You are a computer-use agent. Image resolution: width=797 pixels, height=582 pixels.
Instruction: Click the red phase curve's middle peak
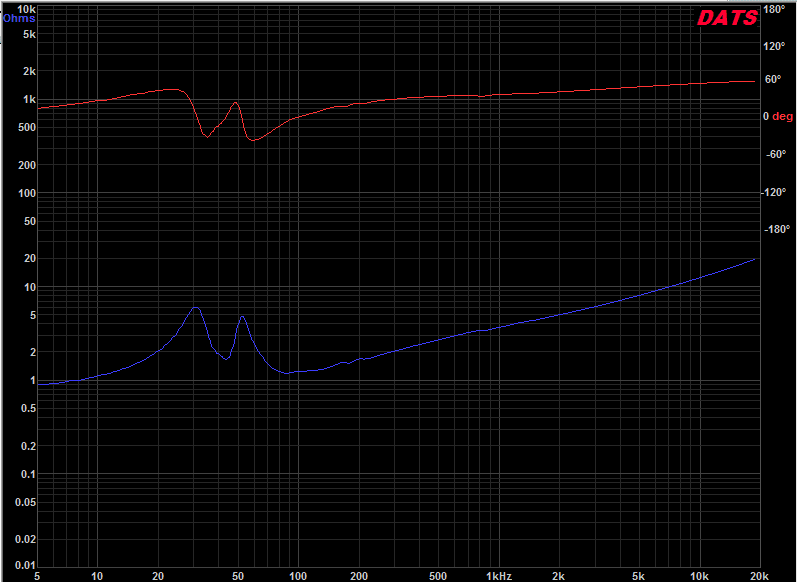click(235, 103)
